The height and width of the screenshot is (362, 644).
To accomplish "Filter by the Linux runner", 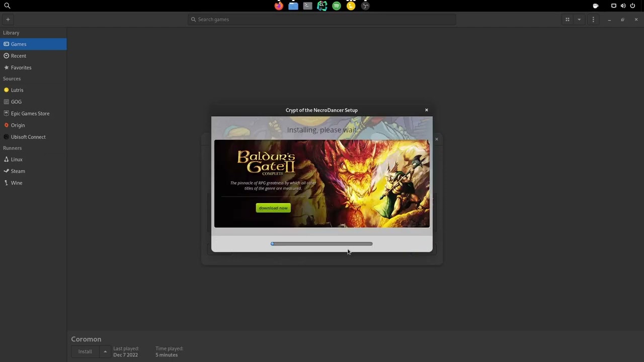I will click(33, 159).
